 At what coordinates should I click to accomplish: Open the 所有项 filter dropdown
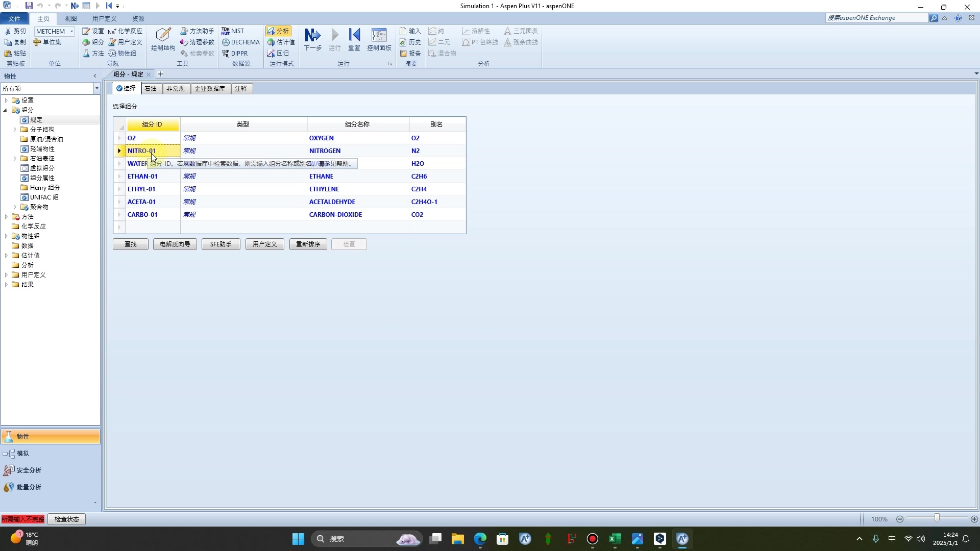[x=96, y=89]
